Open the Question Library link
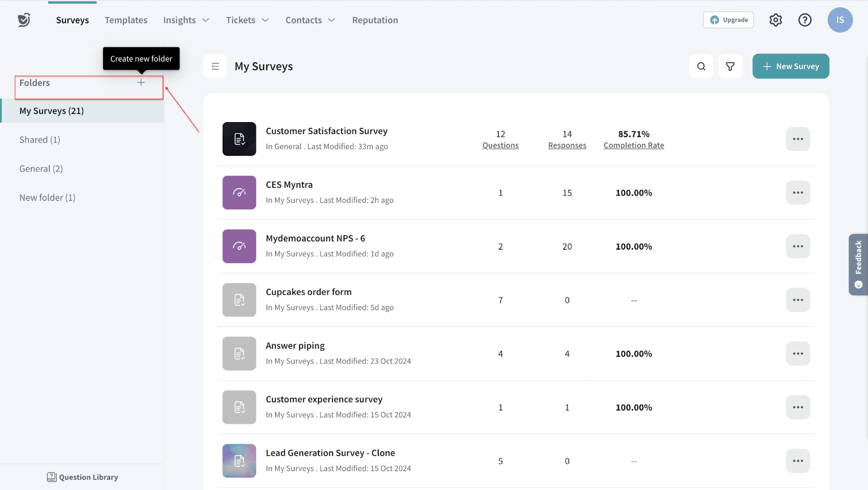 click(x=82, y=477)
